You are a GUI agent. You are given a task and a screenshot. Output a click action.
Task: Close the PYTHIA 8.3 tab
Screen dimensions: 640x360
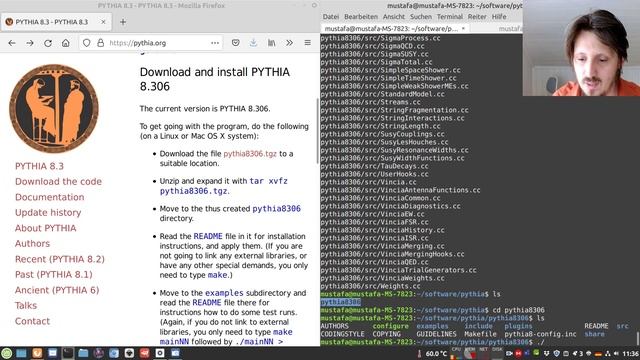pos(103,22)
